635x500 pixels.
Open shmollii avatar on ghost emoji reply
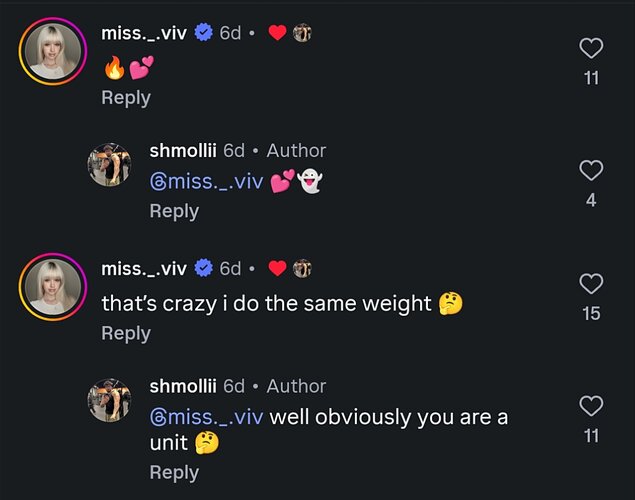point(109,165)
